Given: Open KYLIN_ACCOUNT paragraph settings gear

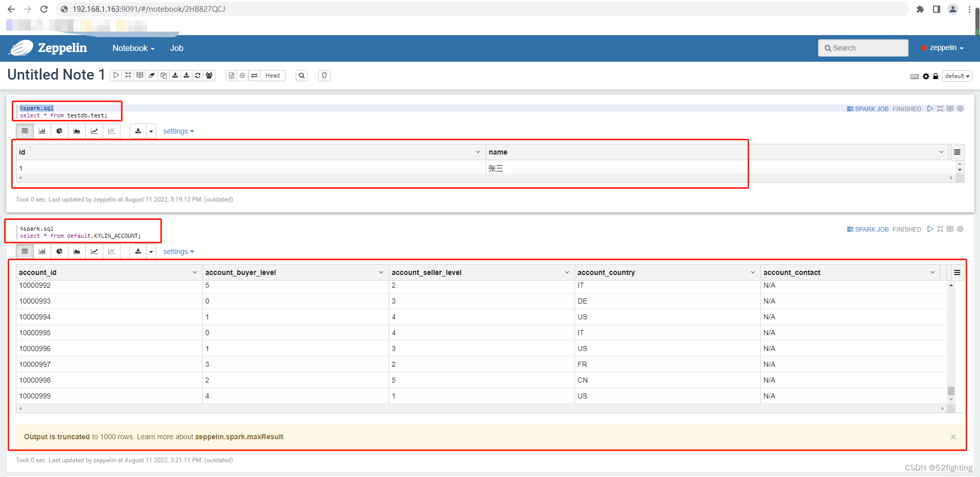Looking at the screenshot, I should (960, 229).
